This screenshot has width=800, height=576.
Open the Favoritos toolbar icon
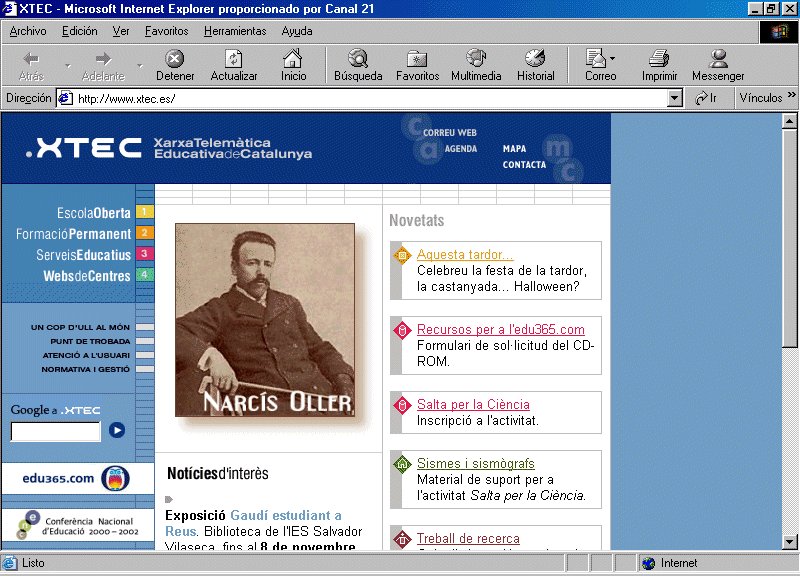(417, 60)
